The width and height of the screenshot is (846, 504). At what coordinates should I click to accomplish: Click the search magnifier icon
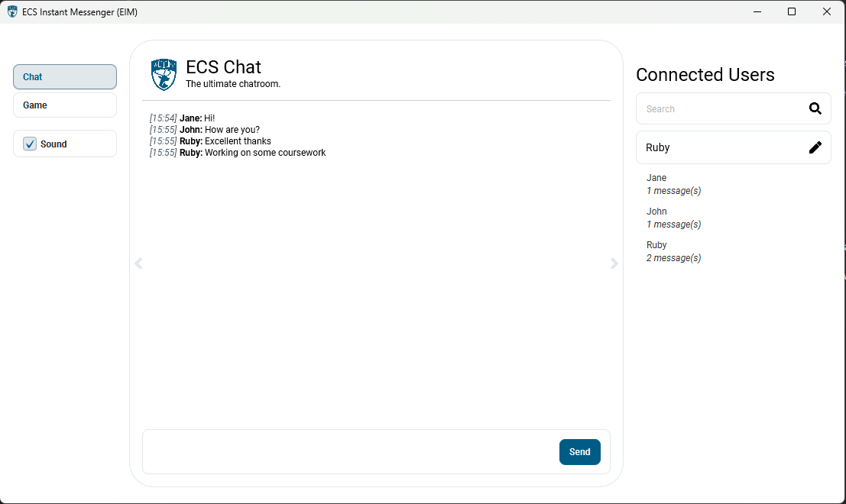click(815, 108)
